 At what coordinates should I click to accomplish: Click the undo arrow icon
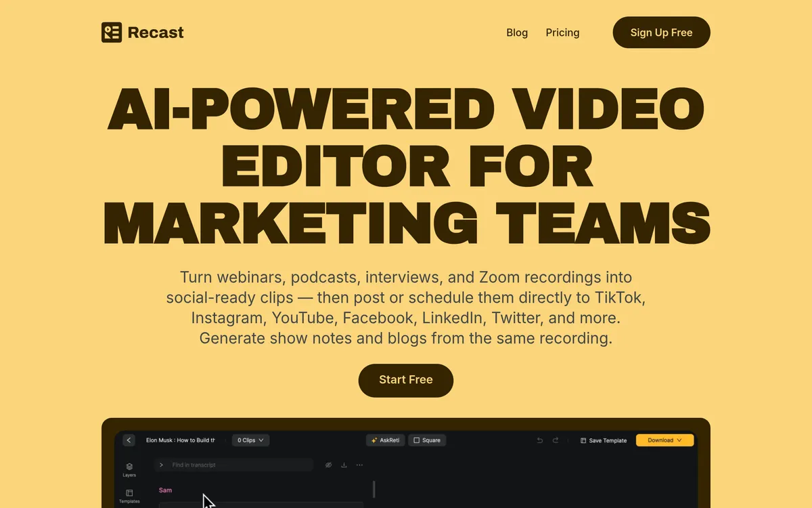540,440
